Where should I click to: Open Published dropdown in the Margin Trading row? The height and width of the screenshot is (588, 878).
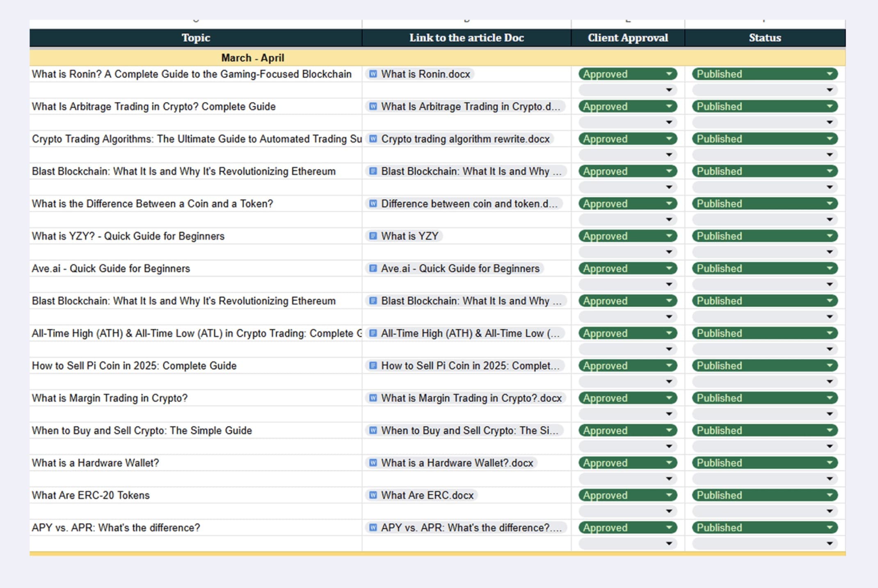765,398
